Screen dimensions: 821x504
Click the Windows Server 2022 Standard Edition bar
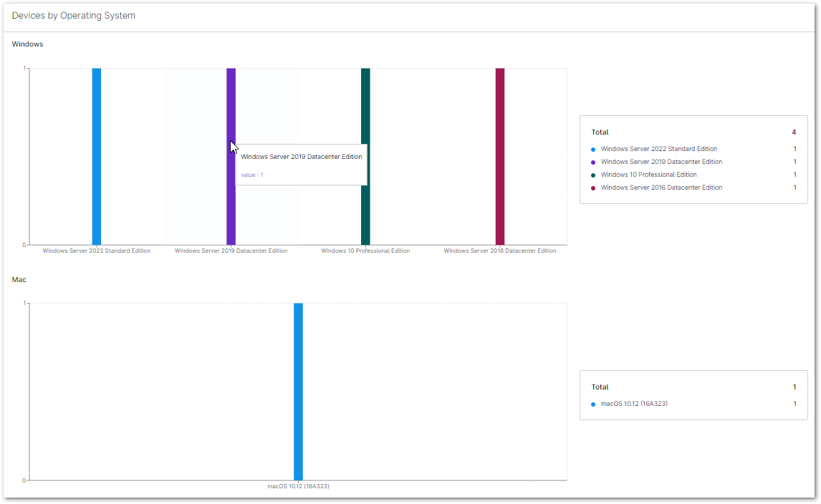97,156
